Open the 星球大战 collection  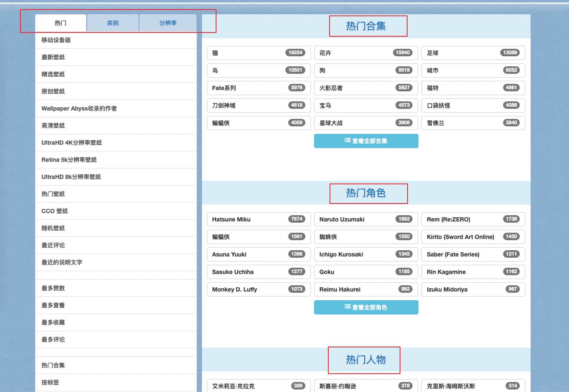(x=366, y=123)
